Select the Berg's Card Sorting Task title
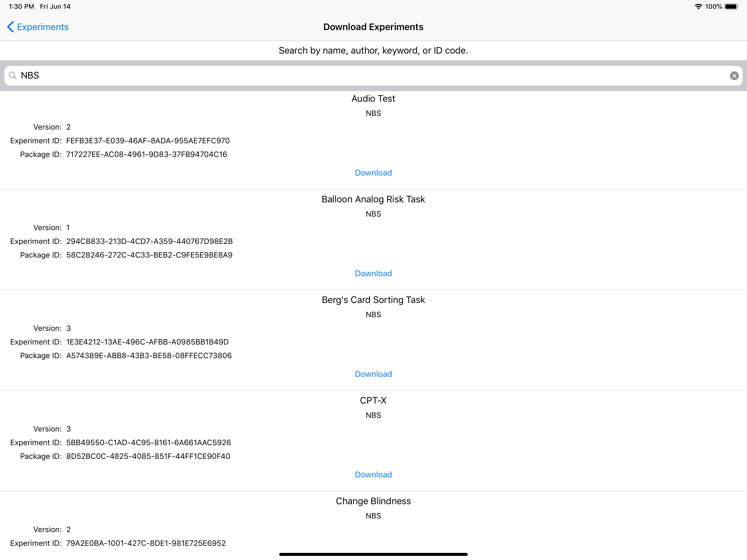The width and height of the screenshot is (747, 560). (373, 300)
